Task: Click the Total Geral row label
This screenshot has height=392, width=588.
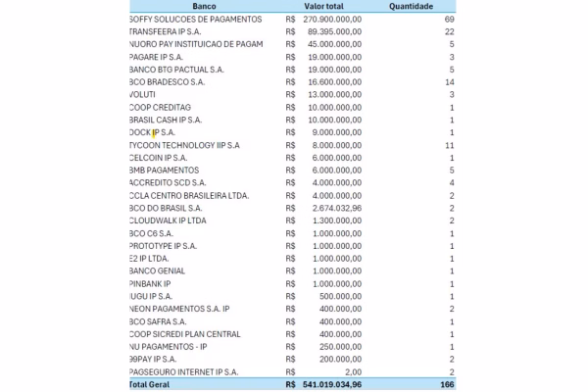Action: [152, 384]
